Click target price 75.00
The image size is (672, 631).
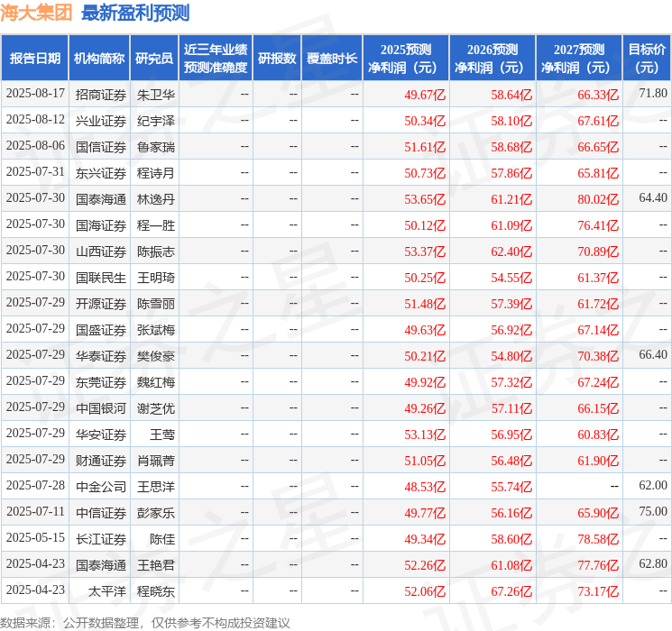tap(653, 511)
